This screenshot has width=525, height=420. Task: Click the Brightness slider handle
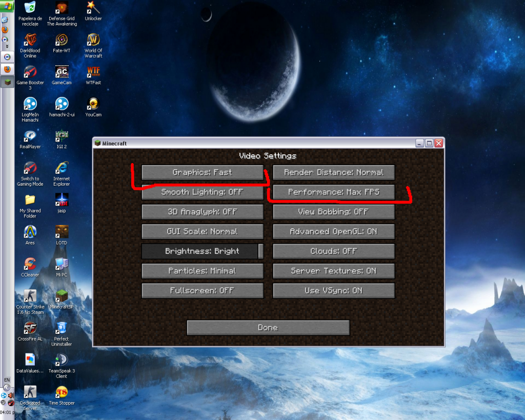coord(261,251)
